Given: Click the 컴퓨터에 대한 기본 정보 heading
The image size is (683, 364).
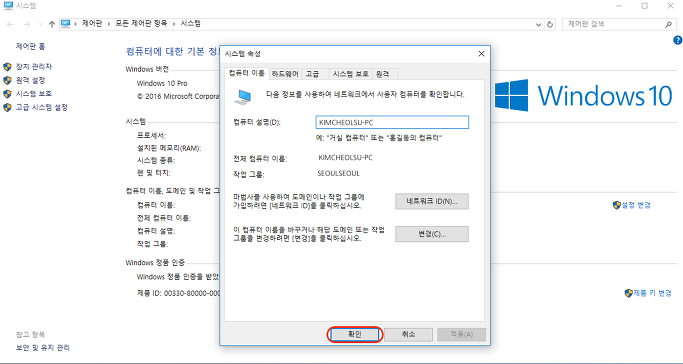Looking at the screenshot, I should point(172,51).
